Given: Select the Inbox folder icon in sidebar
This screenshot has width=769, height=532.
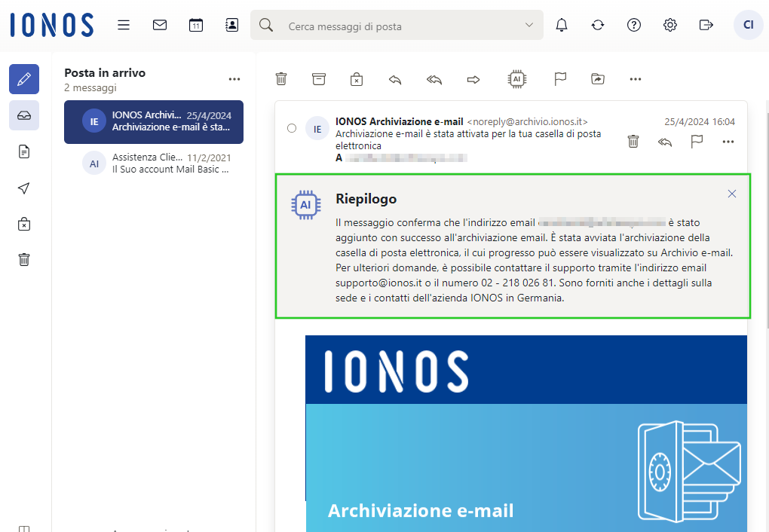Looking at the screenshot, I should click(x=24, y=115).
